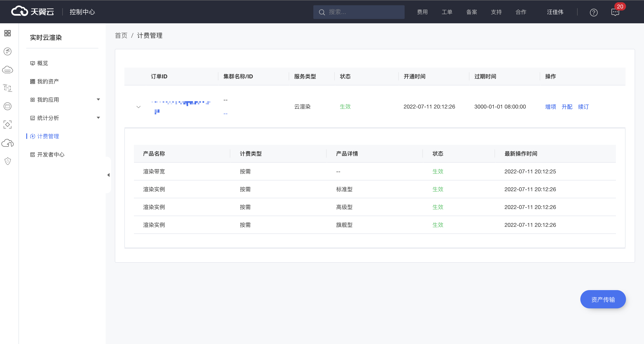Click the search magnifier icon
Image resolution: width=644 pixels, height=344 pixels.
(322, 12)
